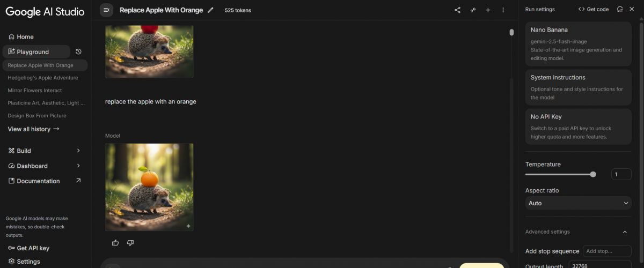The image size is (644, 268).
Task: Open the three-dot more options menu
Action: point(503,10)
